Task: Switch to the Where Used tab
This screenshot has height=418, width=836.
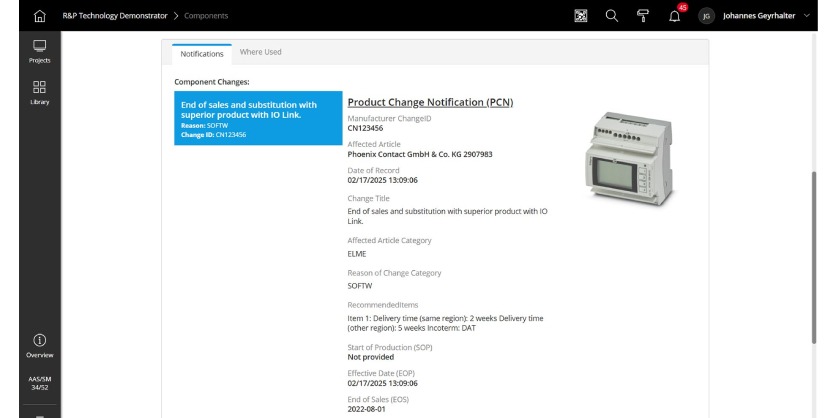Action: coord(260,52)
